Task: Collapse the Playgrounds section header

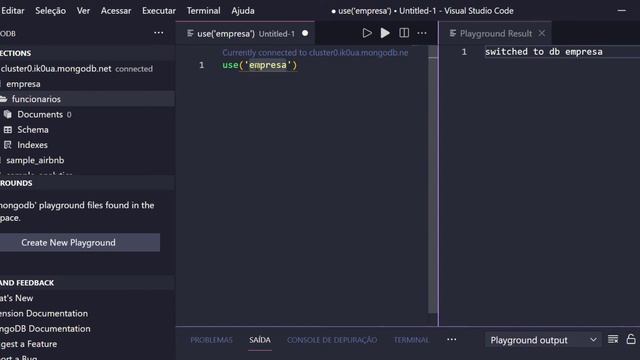Action: (x=87, y=183)
